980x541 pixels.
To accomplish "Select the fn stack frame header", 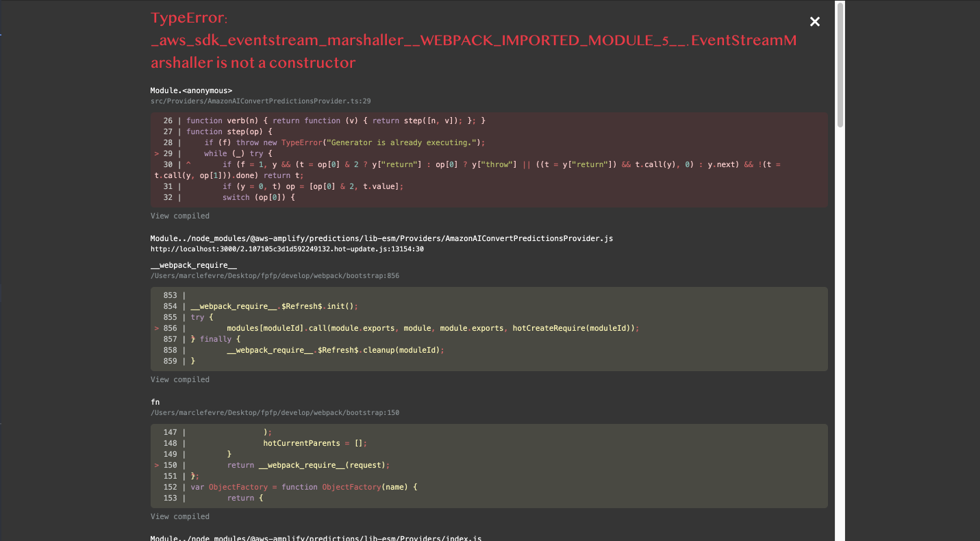I will 155,401.
